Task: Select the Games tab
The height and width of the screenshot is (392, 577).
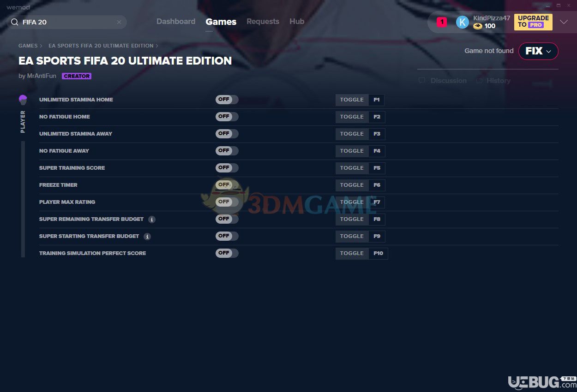Action: pyautogui.click(x=221, y=22)
